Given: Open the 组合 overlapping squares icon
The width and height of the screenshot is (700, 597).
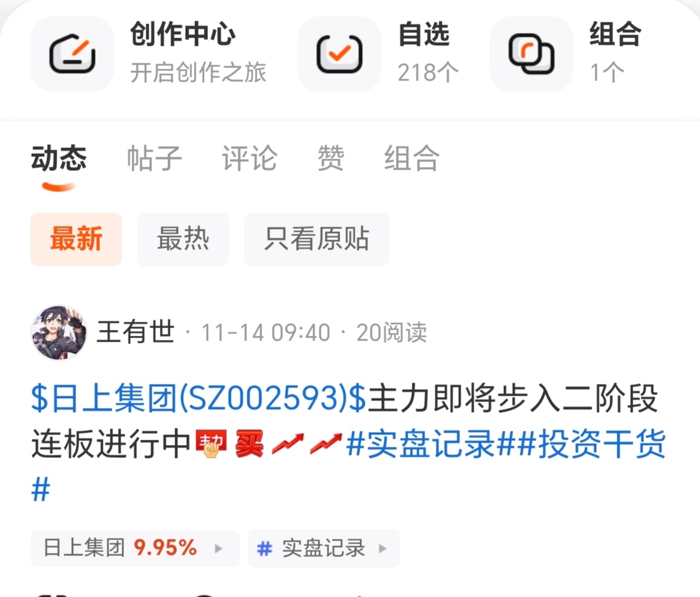Looking at the screenshot, I should pos(531,54).
